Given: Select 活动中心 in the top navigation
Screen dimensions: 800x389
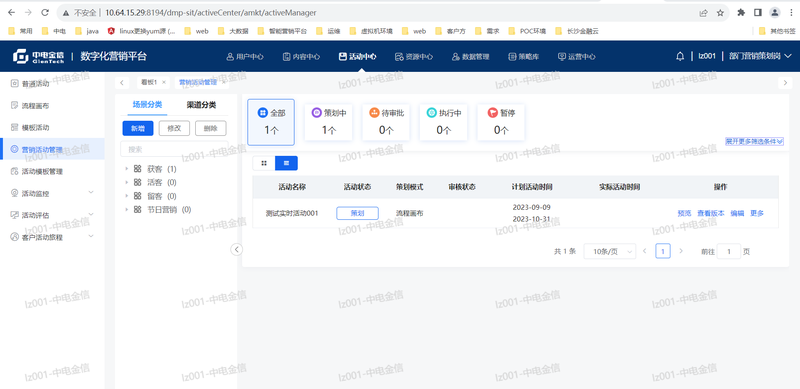Looking at the screenshot, I should pyautogui.click(x=358, y=57).
